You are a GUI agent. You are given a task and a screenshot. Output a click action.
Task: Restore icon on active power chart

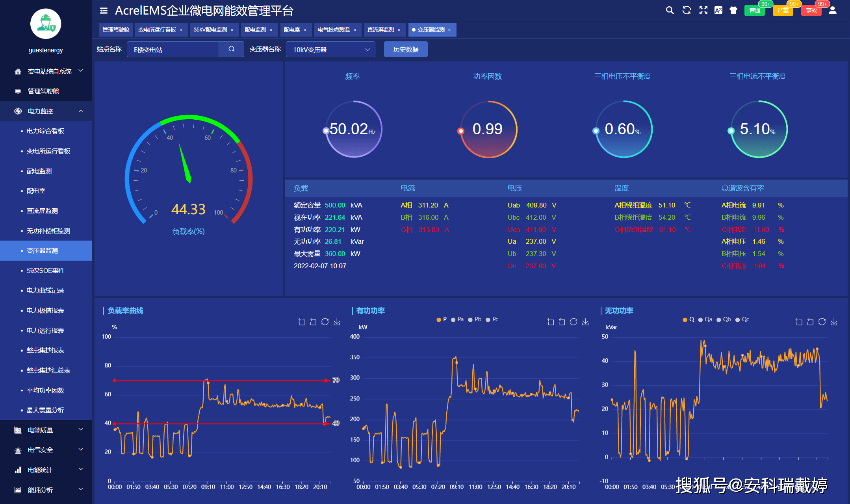(573, 322)
